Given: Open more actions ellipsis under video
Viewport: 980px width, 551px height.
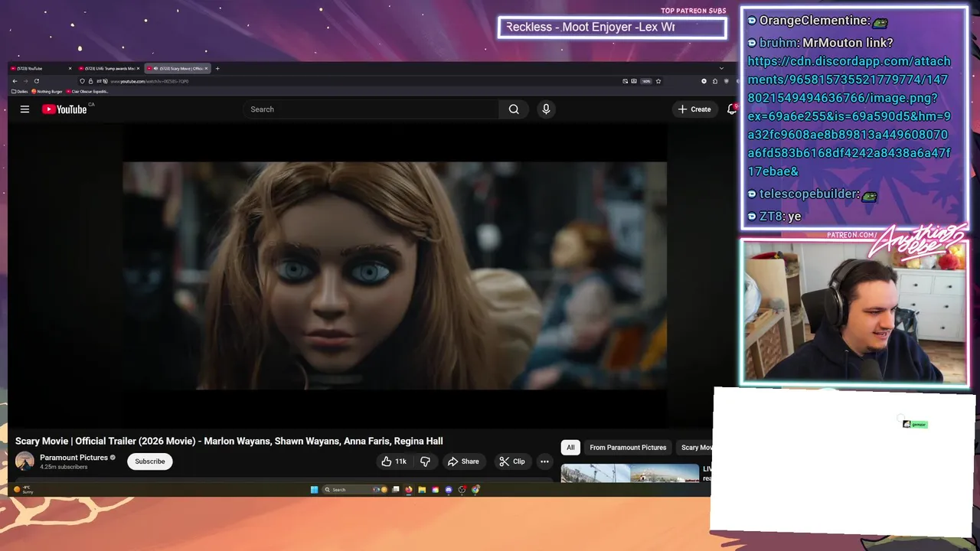Looking at the screenshot, I should pos(544,461).
